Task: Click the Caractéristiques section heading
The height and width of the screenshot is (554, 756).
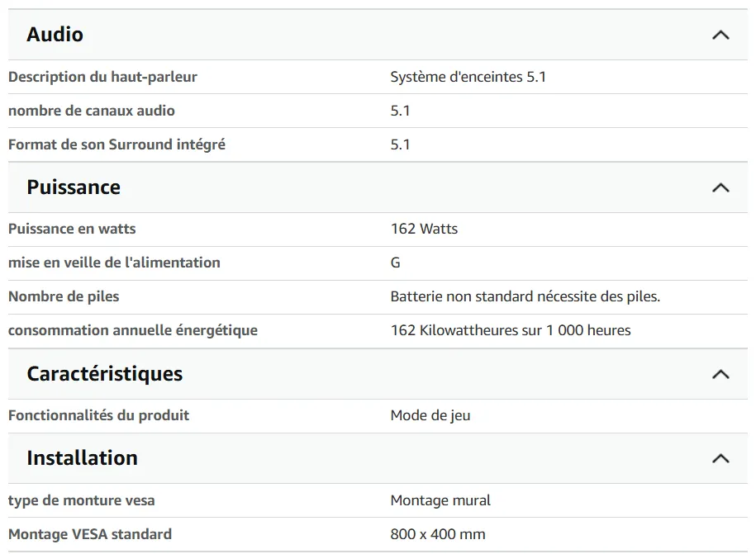Action: pos(105,374)
